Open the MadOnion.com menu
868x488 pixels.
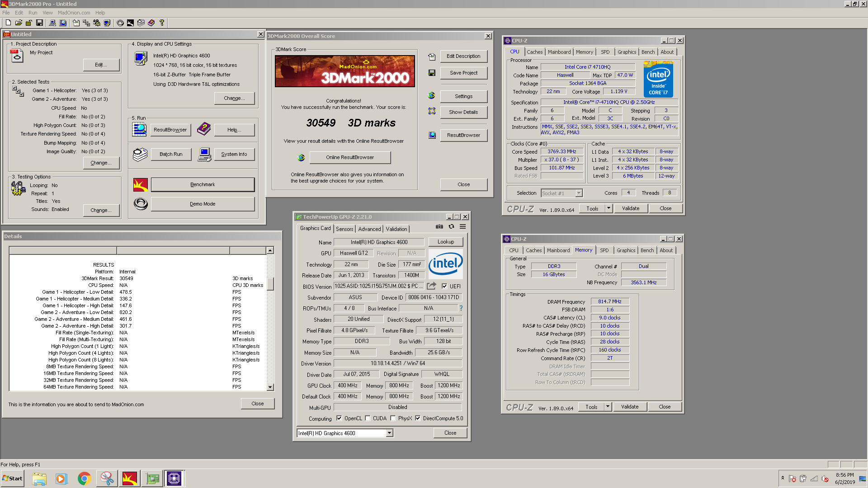point(74,13)
